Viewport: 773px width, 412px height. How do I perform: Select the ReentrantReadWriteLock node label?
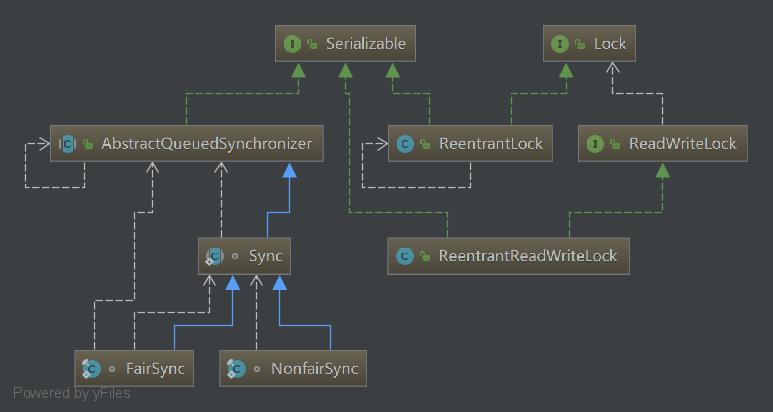528,256
